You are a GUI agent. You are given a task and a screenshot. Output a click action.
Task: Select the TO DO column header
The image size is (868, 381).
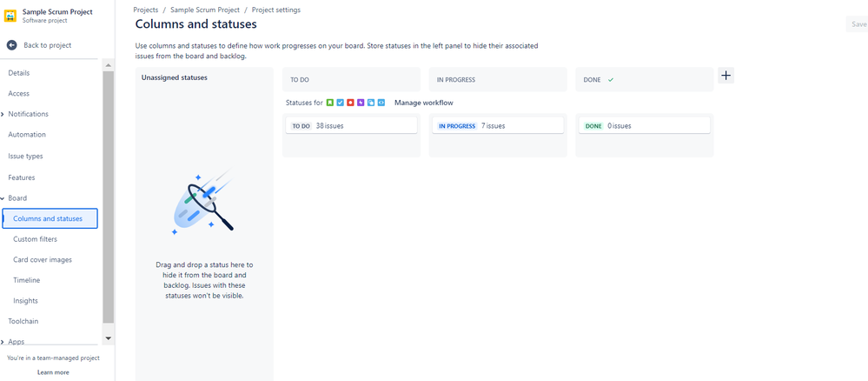click(351, 79)
